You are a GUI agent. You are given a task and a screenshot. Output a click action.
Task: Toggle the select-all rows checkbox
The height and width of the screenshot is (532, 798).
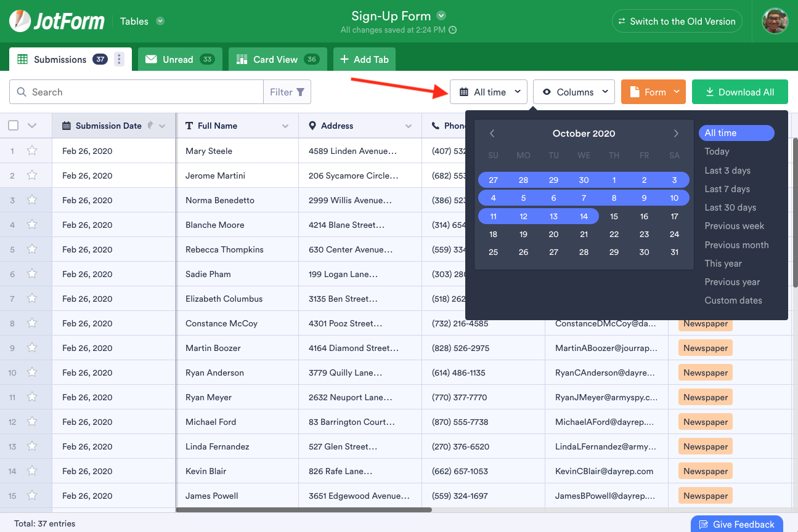[14, 126]
